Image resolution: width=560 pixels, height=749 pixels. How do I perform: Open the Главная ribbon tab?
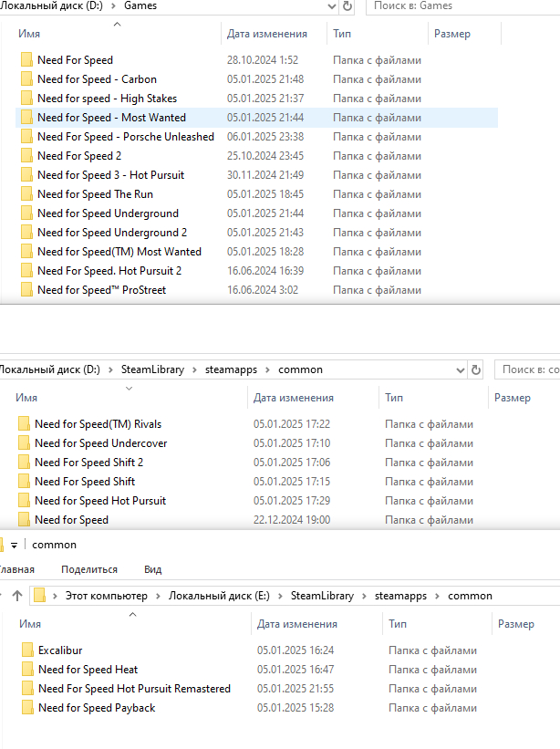(17, 569)
